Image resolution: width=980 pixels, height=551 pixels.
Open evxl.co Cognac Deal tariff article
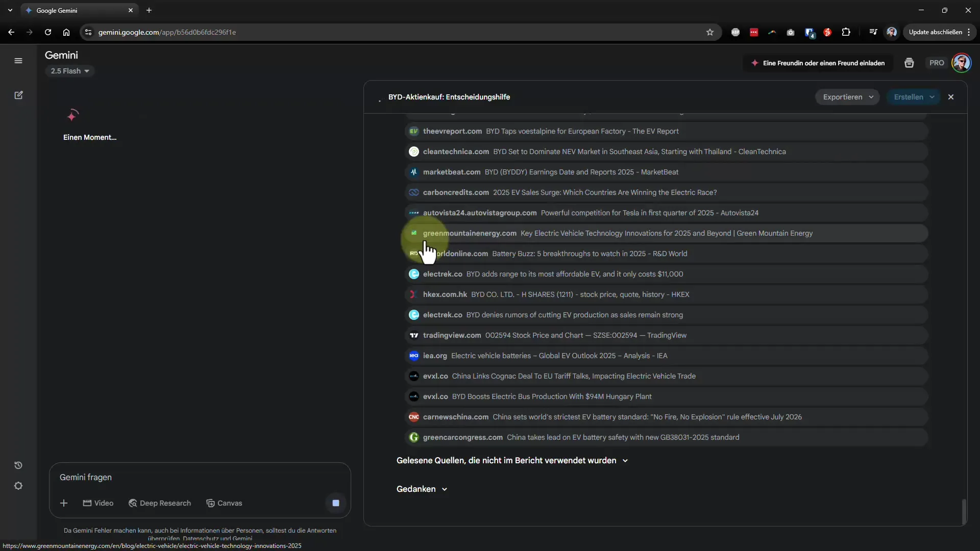click(666, 376)
